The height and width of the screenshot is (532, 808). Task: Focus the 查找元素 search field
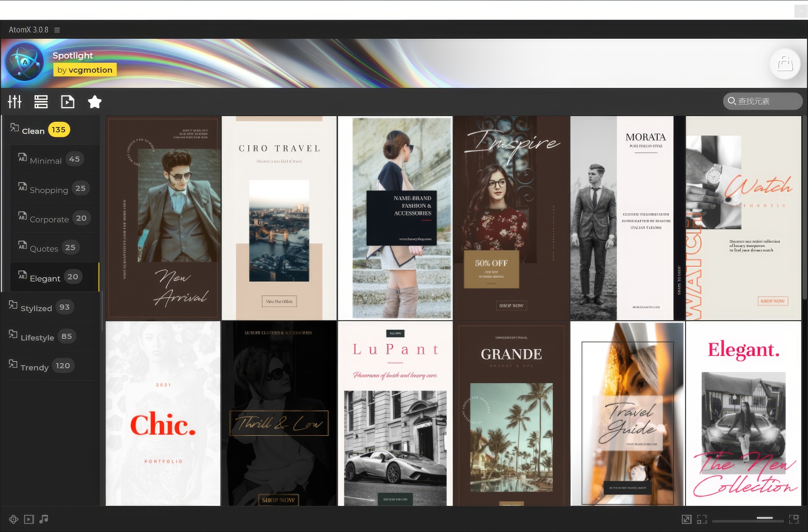763,101
